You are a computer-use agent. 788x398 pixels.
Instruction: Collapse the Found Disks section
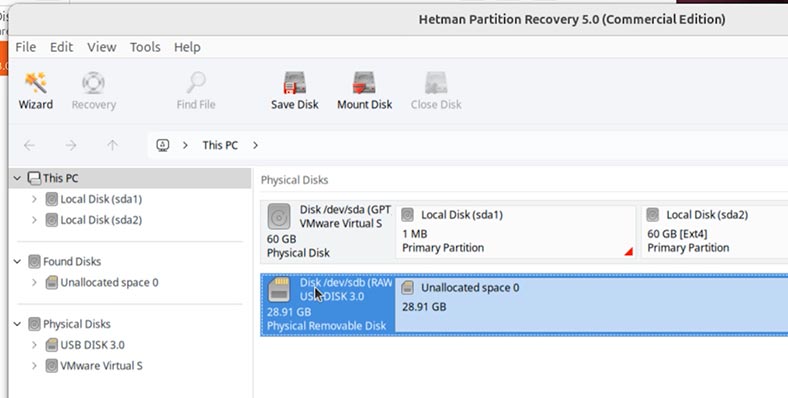[x=17, y=261]
